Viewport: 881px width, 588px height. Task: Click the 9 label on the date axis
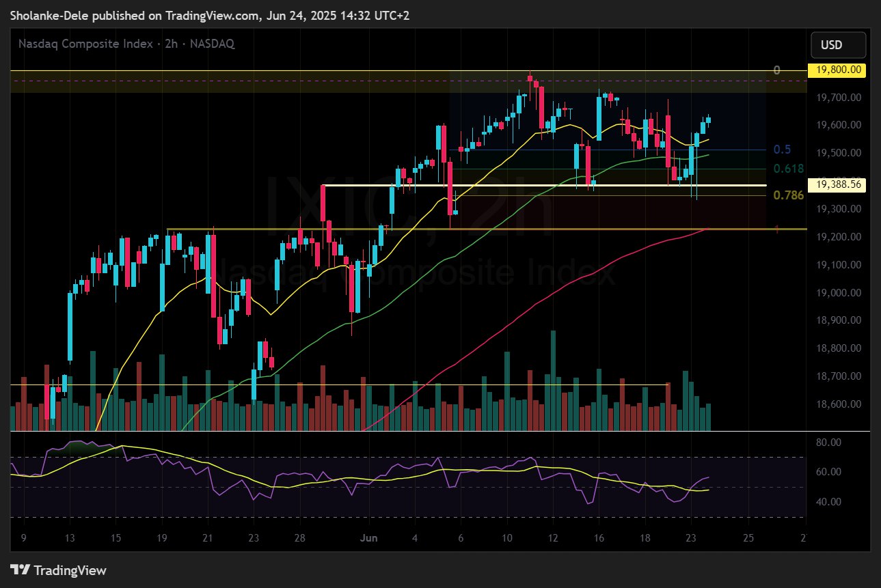[x=23, y=538]
